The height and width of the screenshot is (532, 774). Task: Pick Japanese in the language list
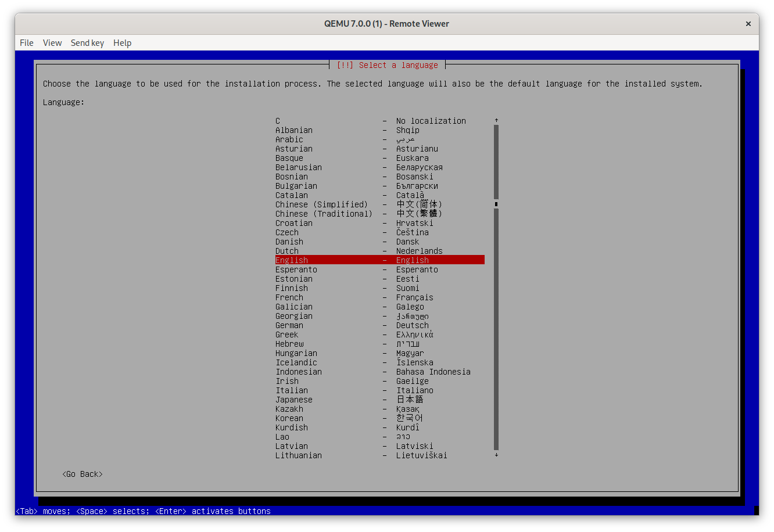point(379,400)
